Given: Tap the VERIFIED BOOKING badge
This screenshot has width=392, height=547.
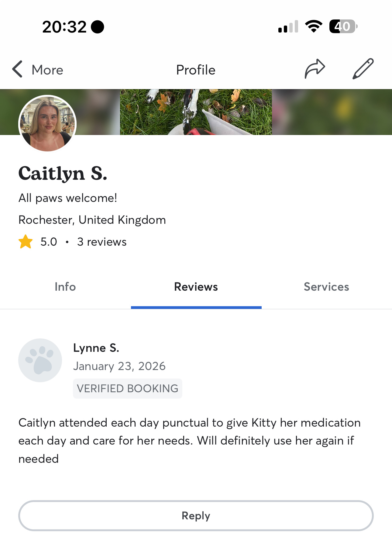Looking at the screenshot, I should (128, 388).
